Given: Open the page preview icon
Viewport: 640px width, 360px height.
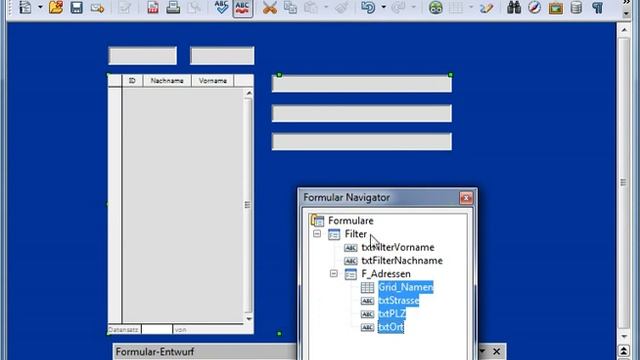Looking at the screenshot, I should click(194, 7).
